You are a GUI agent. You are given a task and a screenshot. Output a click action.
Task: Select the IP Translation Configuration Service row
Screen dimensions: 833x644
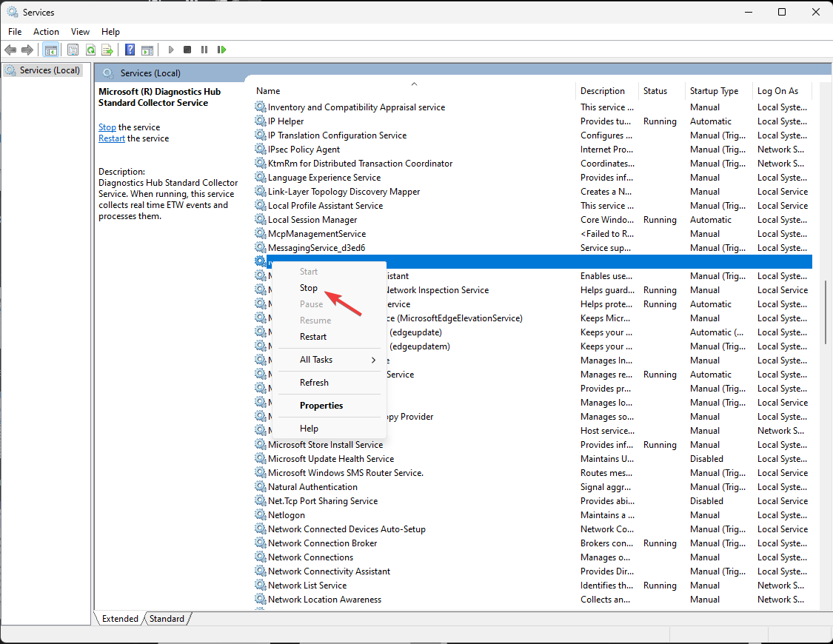tap(532, 135)
